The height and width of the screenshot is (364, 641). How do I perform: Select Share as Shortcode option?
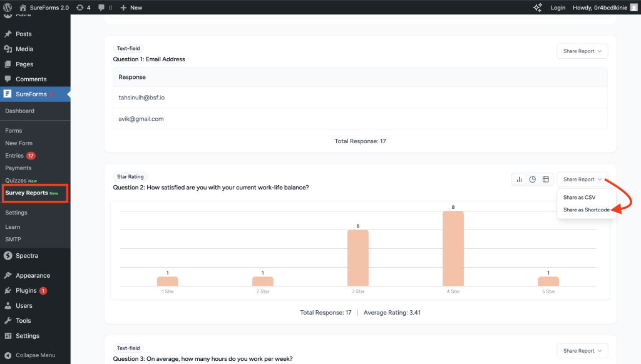(586, 210)
